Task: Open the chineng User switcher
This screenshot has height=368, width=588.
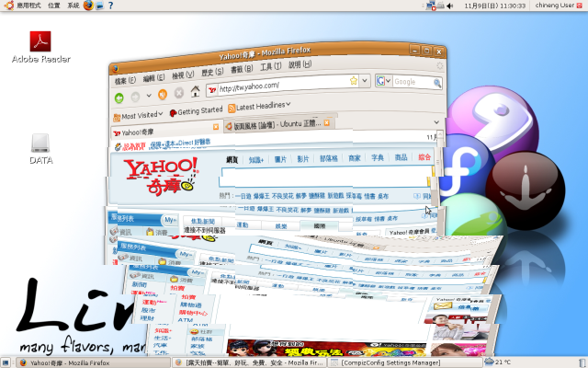Action: tap(554, 6)
